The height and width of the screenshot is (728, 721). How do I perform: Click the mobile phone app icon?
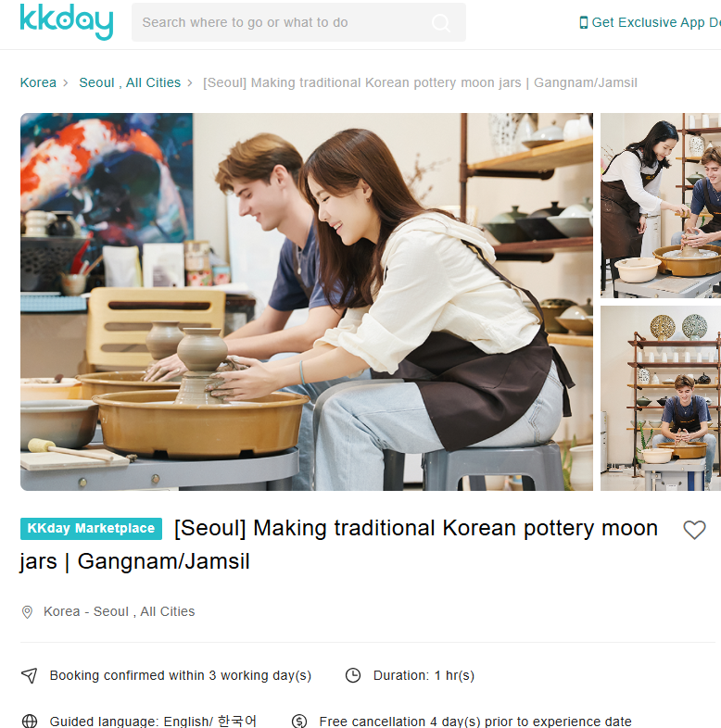[x=584, y=22]
